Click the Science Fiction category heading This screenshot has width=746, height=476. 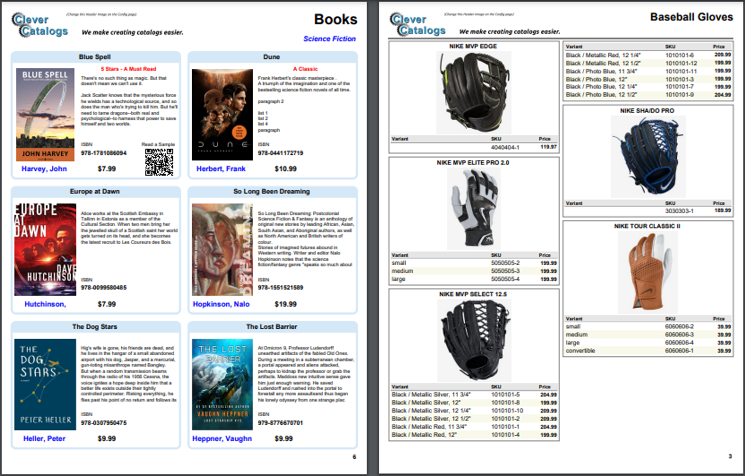click(330, 39)
